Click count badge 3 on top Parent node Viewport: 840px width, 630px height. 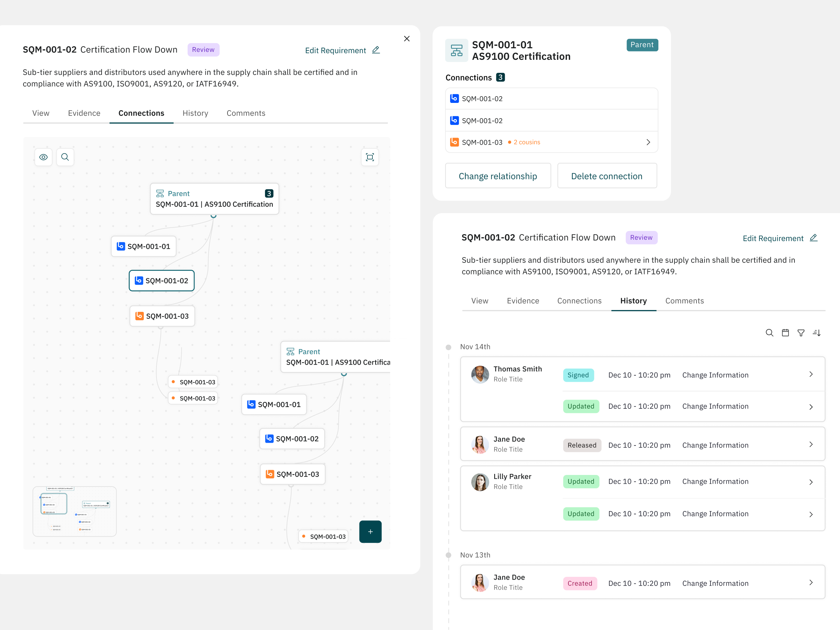coord(269,193)
